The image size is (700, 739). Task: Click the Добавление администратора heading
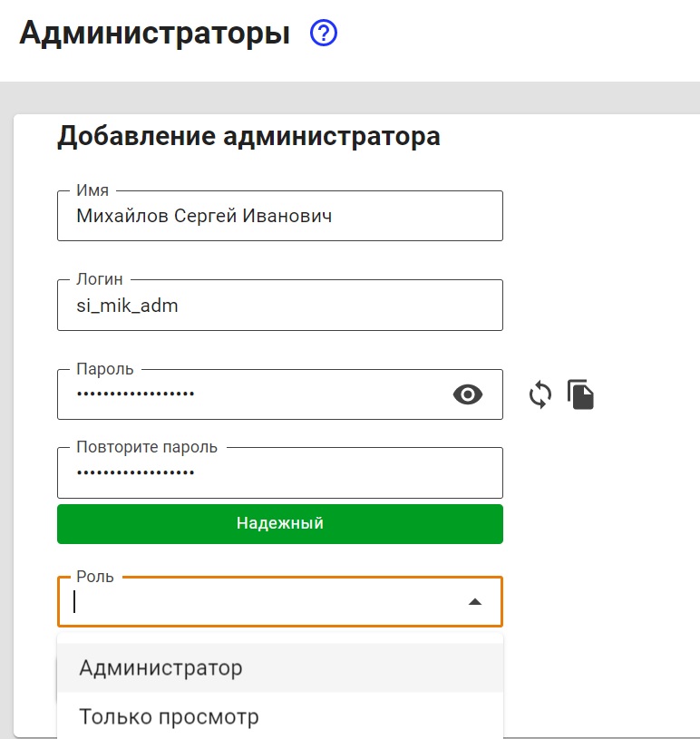click(x=248, y=137)
